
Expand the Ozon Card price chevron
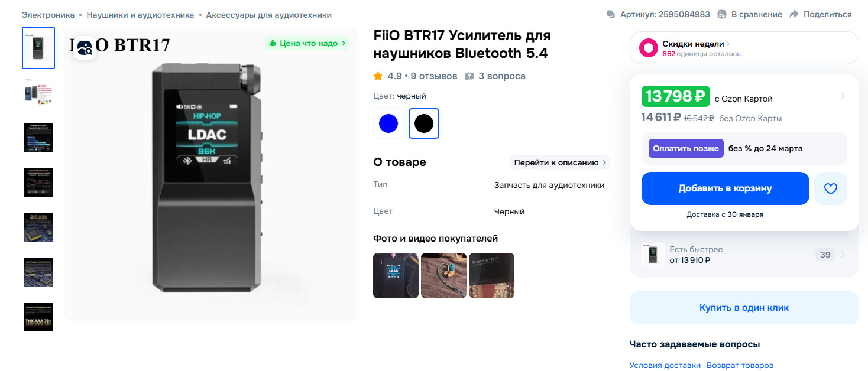[x=843, y=96]
